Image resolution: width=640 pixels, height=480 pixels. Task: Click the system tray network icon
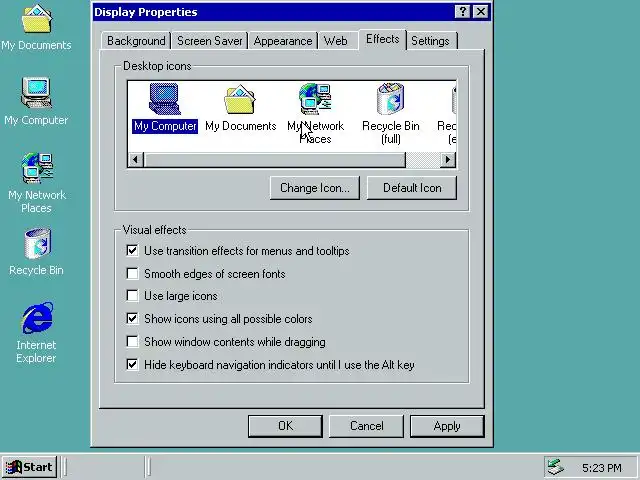tap(556, 467)
